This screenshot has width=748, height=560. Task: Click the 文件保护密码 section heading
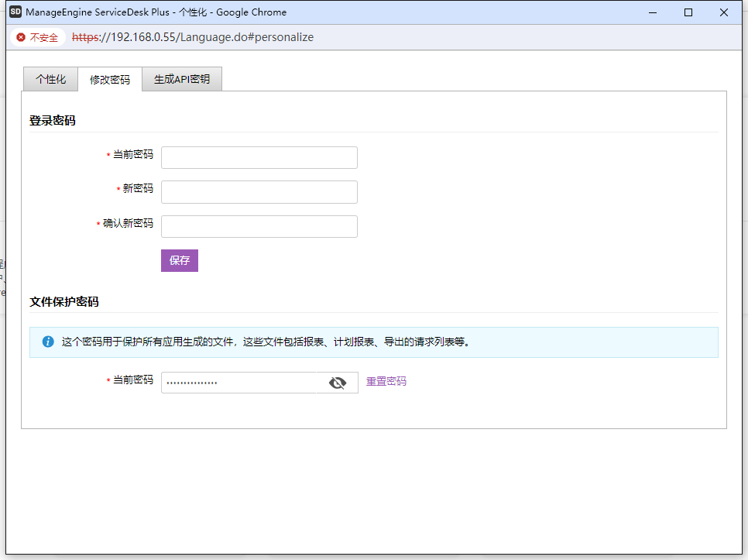coord(64,302)
